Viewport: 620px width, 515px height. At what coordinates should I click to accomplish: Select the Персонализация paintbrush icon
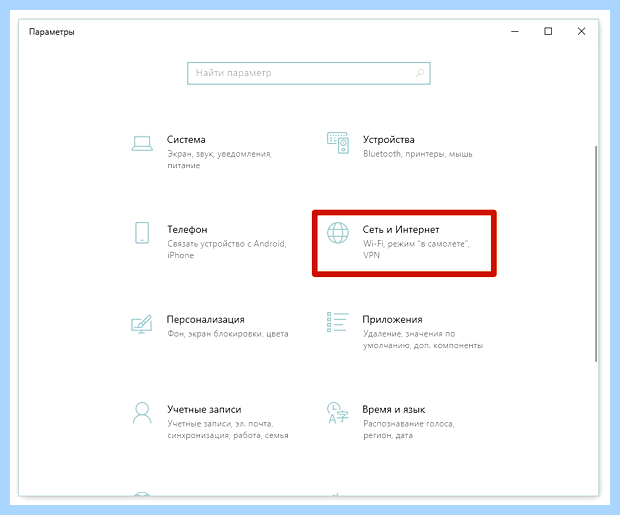tap(142, 324)
